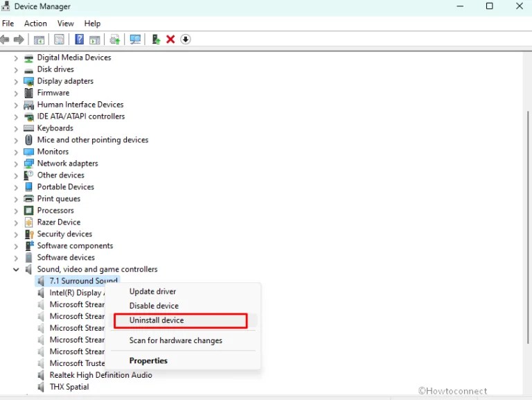The image size is (532, 400).
Task: Open the View menu
Action: coord(66,24)
